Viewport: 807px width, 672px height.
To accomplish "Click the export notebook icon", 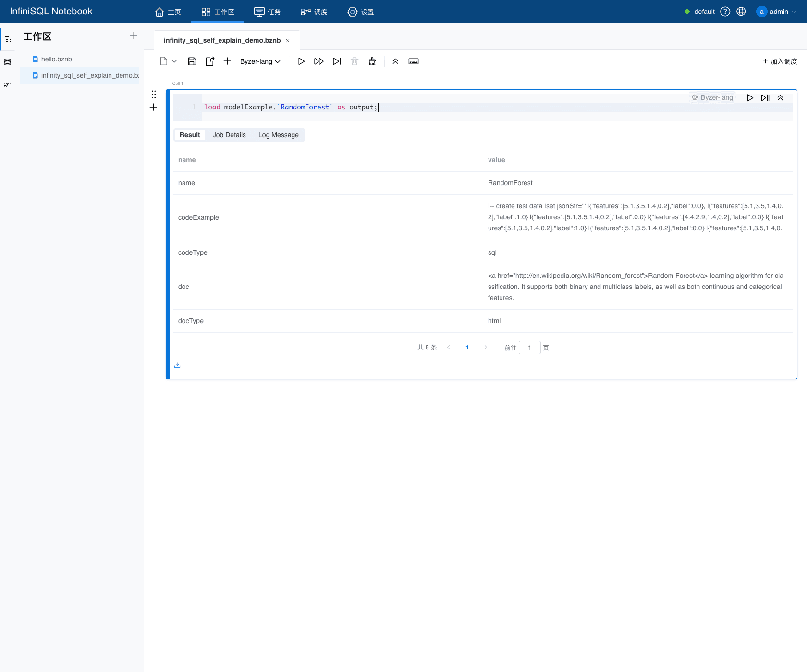I will tap(210, 61).
